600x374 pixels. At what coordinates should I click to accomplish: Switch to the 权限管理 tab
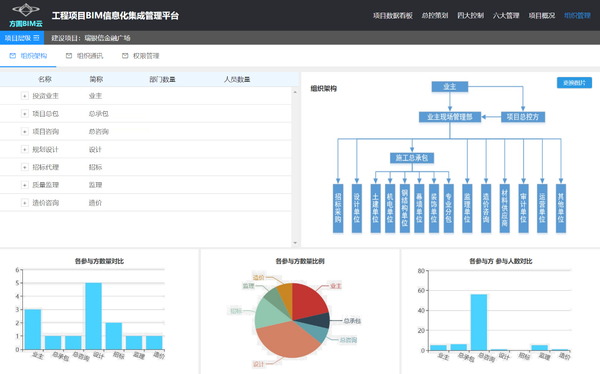click(x=140, y=56)
